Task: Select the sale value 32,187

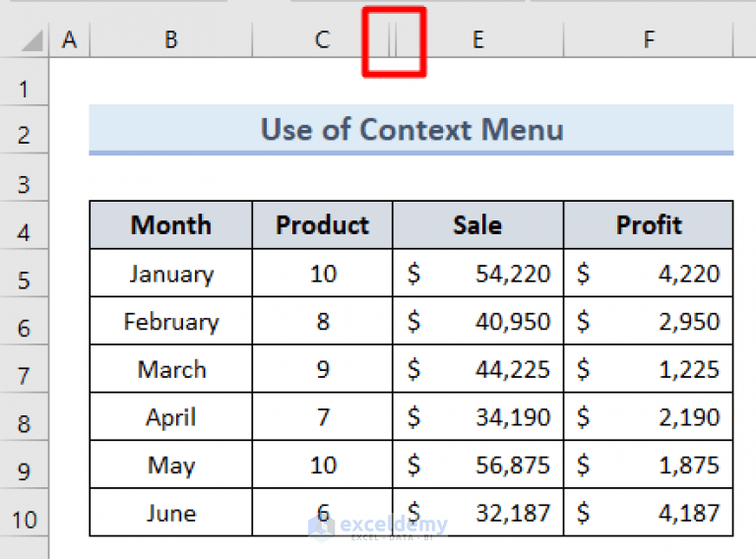Action: (477, 513)
